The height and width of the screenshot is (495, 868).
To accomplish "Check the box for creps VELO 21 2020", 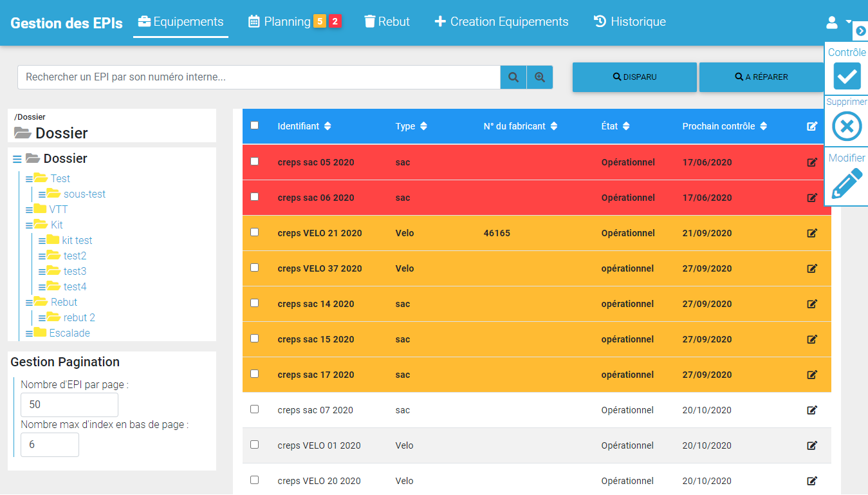I will click(254, 232).
